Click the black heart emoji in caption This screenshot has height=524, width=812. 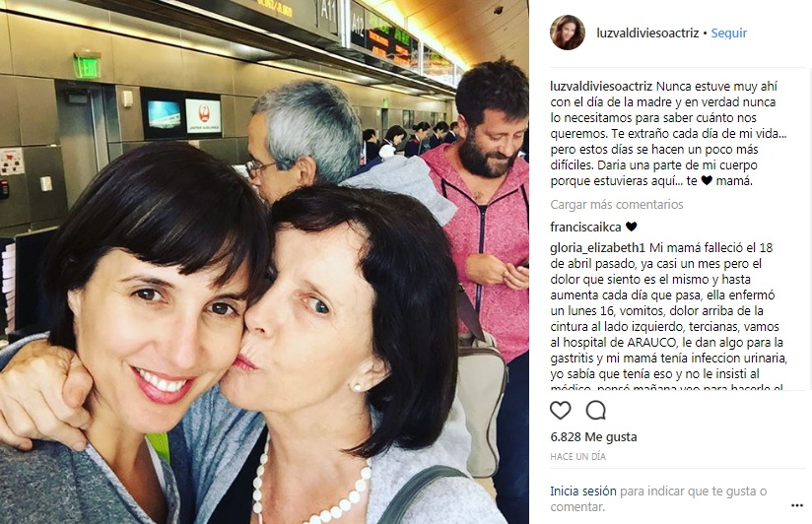707,180
